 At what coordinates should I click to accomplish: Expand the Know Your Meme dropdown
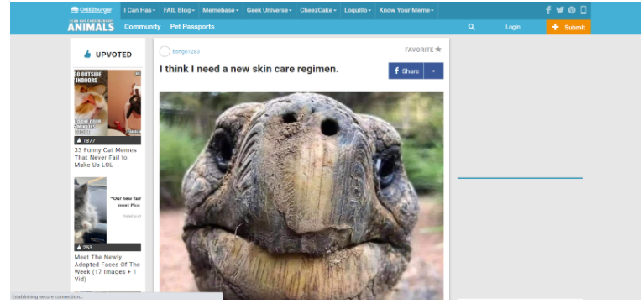[x=406, y=10]
